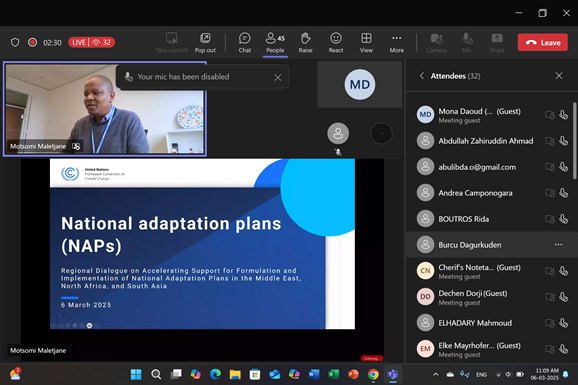The image size is (578, 385).
Task: Click the LIVE 32 viewers badge
Action: 91,42
